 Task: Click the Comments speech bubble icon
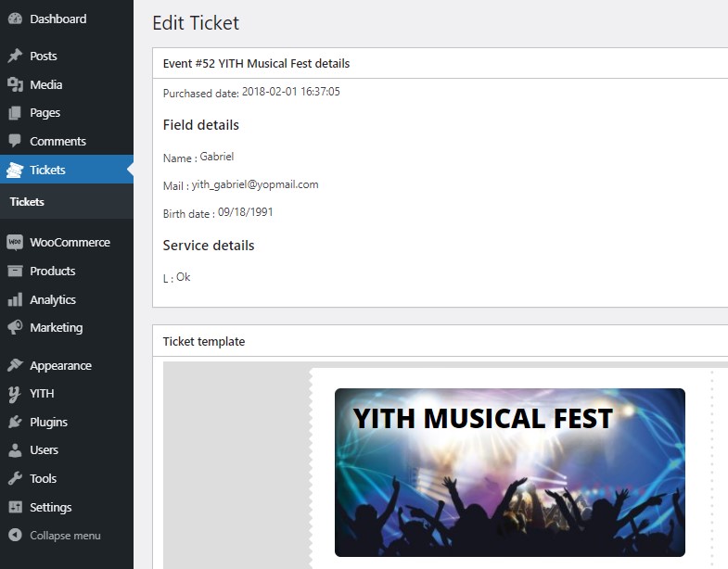tap(15, 142)
